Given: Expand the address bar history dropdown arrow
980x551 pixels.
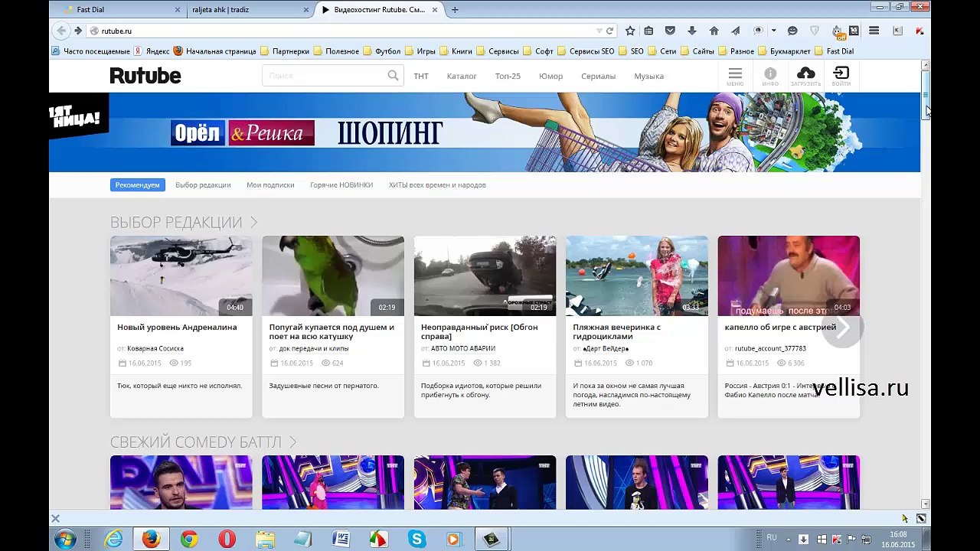Looking at the screenshot, I should (599, 31).
